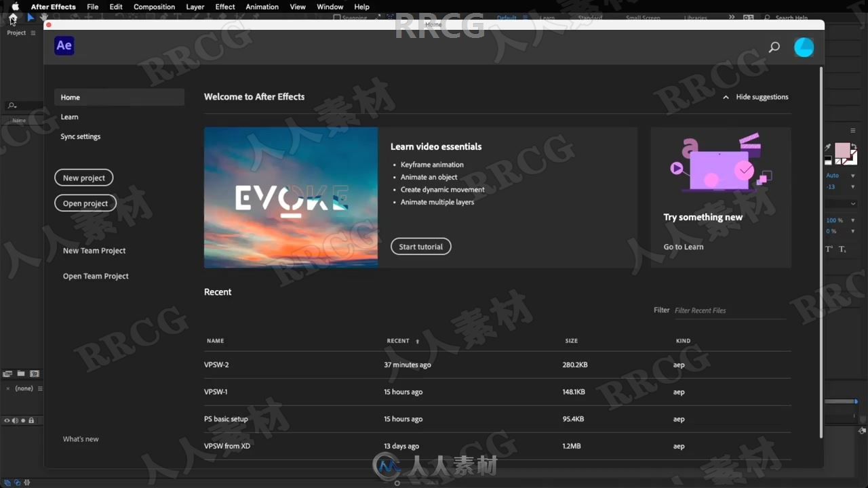Click the New project button
The image size is (868, 488).
83,178
